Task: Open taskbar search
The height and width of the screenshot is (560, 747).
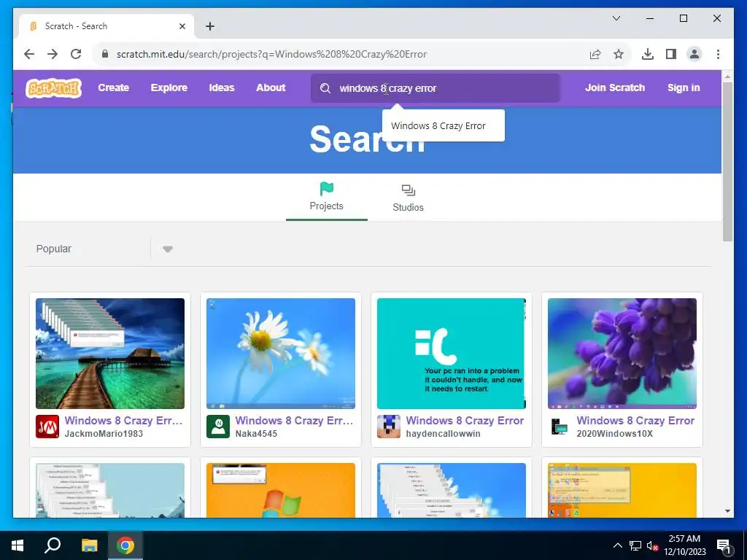Action: pos(53,545)
